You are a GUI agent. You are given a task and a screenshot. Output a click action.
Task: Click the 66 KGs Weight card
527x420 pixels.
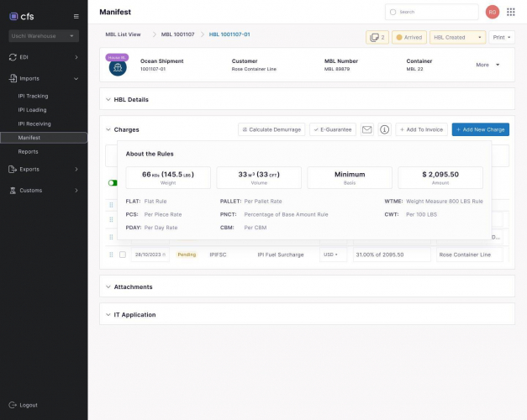[x=168, y=178]
